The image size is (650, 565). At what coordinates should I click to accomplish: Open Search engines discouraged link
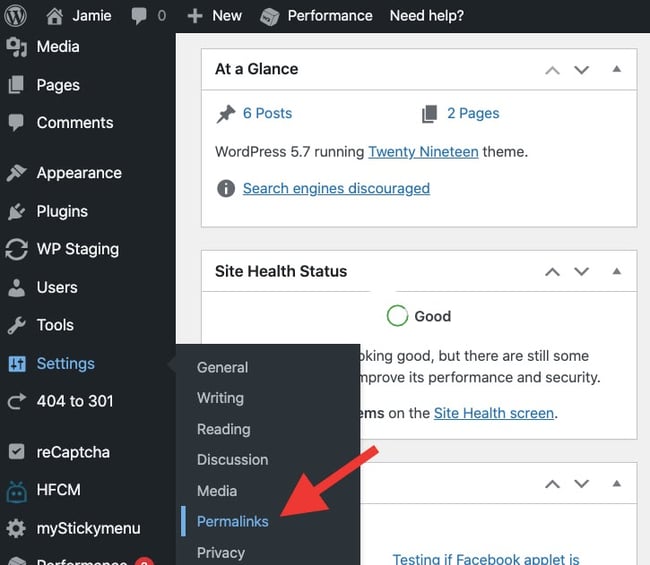click(x=336, y=189)
